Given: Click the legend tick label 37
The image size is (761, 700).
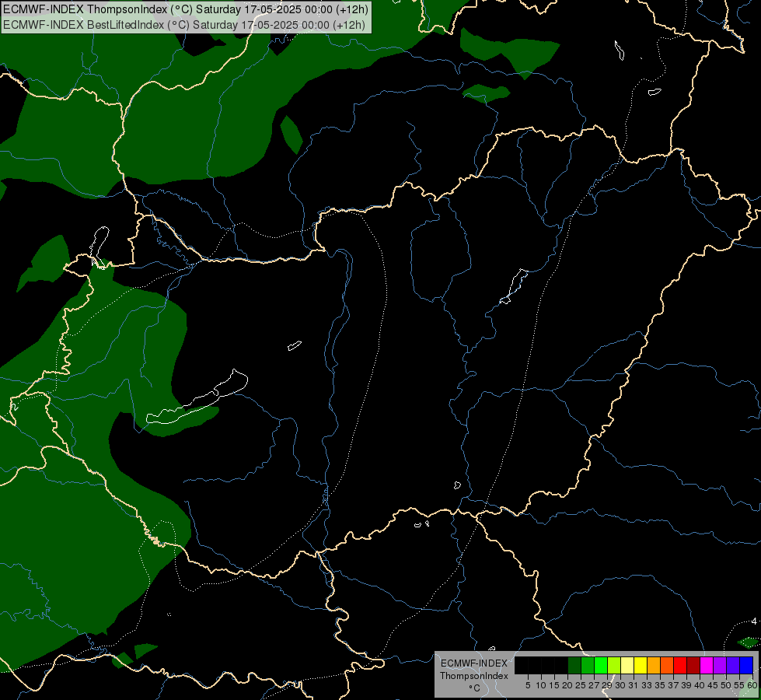Looking at the screenshot, I should click(x=673, y=685).
